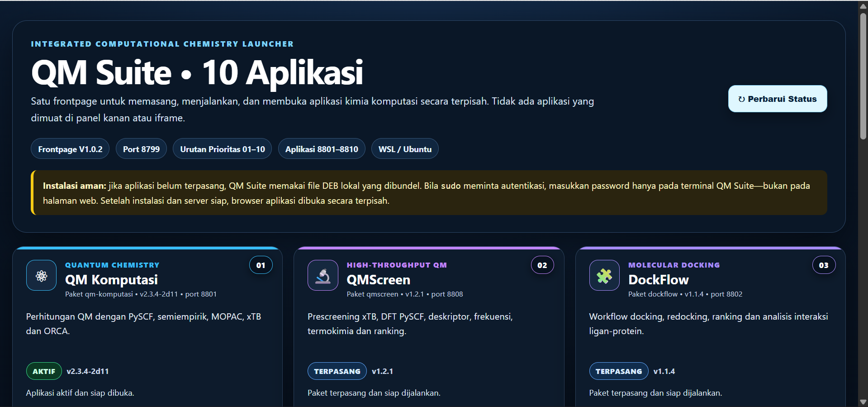
Task: Click the QM Komputasi atom icon
Action: (41, 275)
